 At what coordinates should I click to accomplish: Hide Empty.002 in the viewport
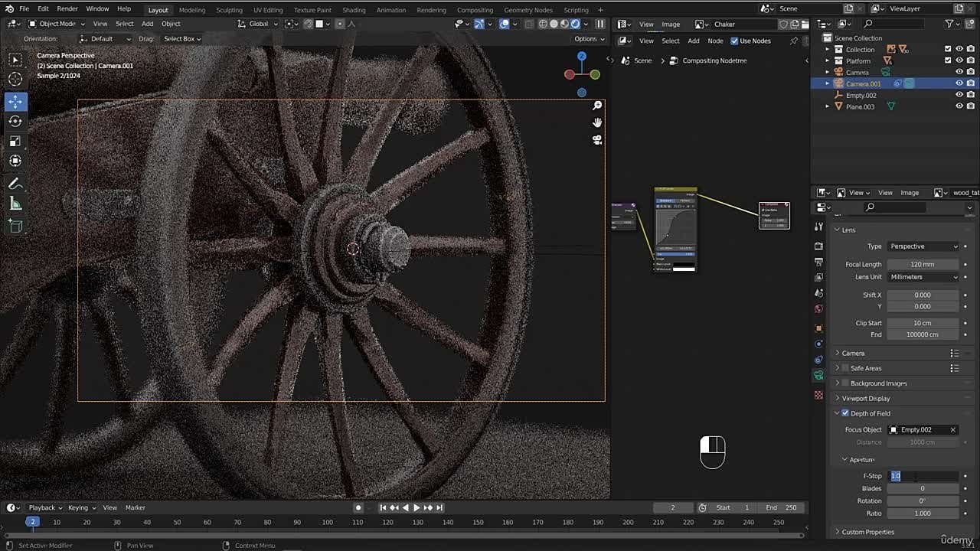tap(959, 95)
